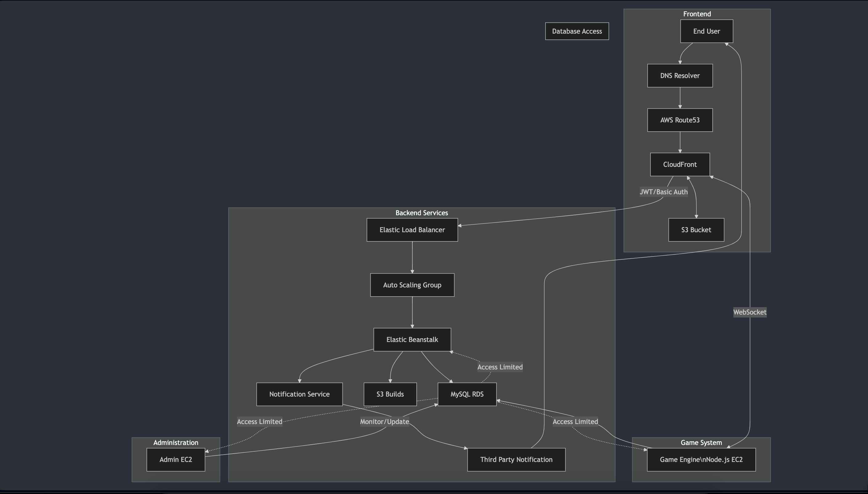Screen dimensions: 868x494
Task: Click the Backend Services group title
Action: 421,213
